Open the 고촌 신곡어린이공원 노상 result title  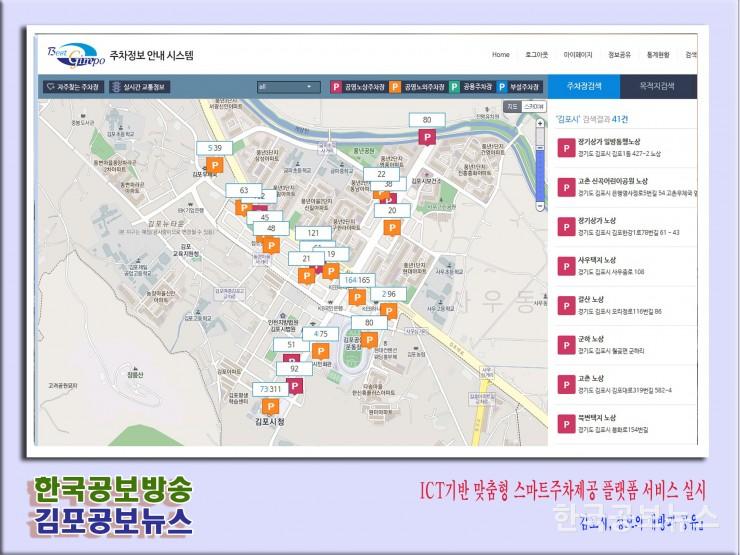613,181
